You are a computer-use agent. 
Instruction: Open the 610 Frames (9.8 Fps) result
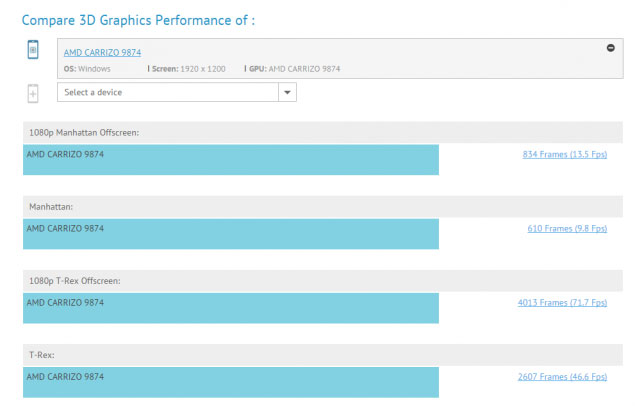click(566, 229)
